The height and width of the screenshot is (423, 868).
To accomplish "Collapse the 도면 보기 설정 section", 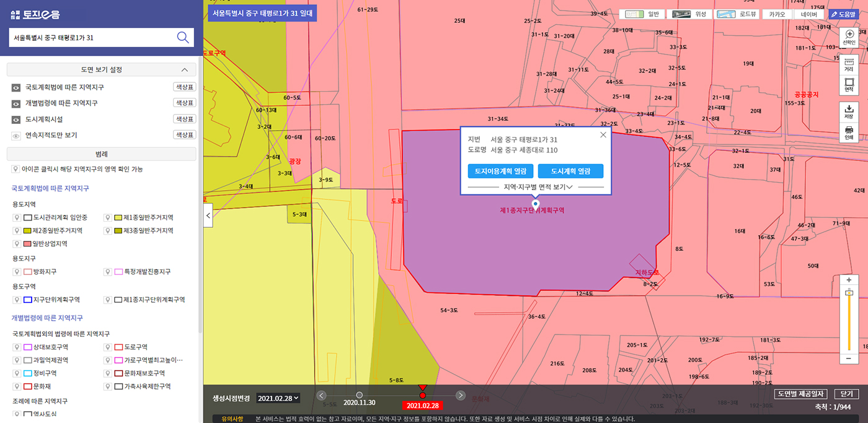I will tap(184, 69).
